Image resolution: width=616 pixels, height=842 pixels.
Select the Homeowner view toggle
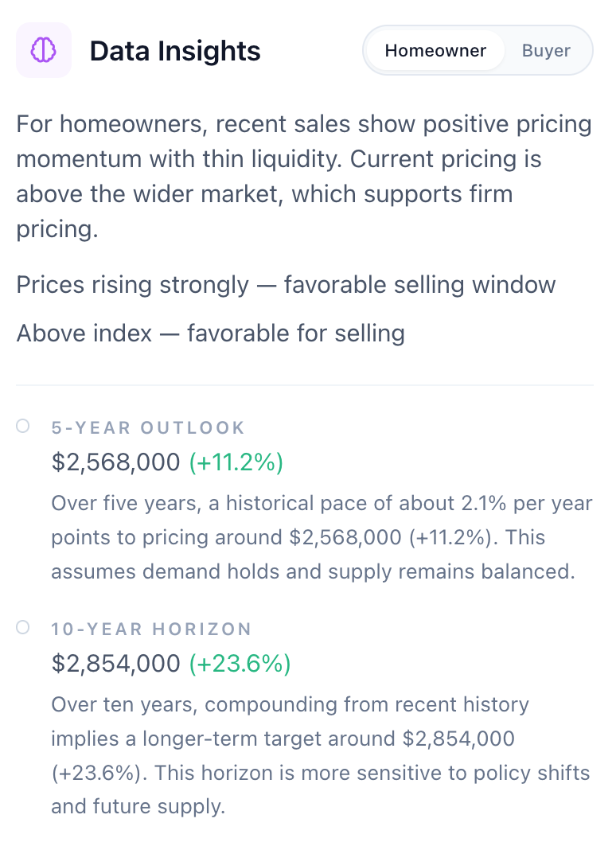click(435, 51)
